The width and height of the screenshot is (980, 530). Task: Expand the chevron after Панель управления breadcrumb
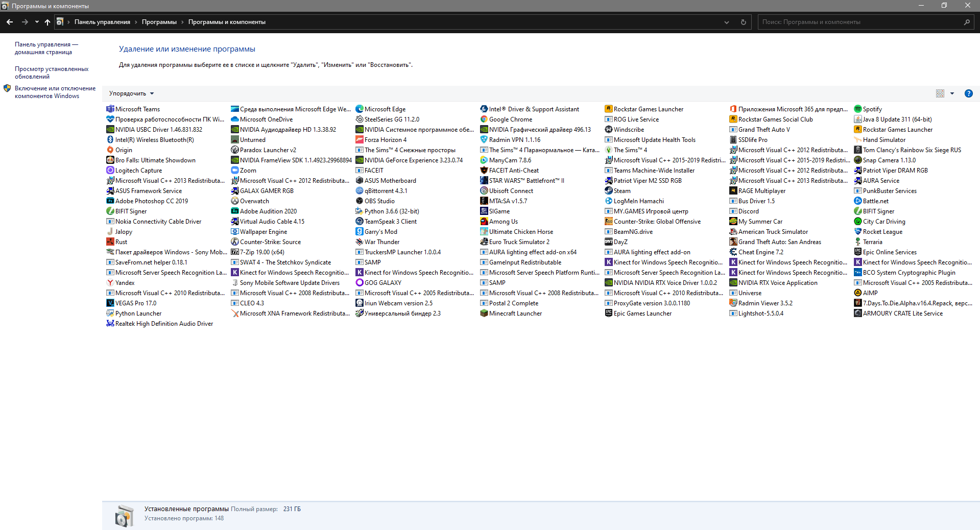[136, 22]
